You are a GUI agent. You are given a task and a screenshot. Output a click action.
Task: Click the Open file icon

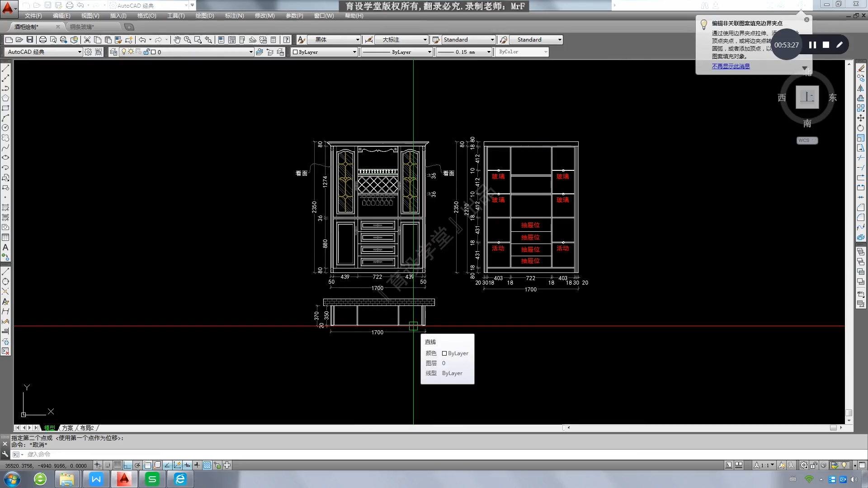point(19,40)
